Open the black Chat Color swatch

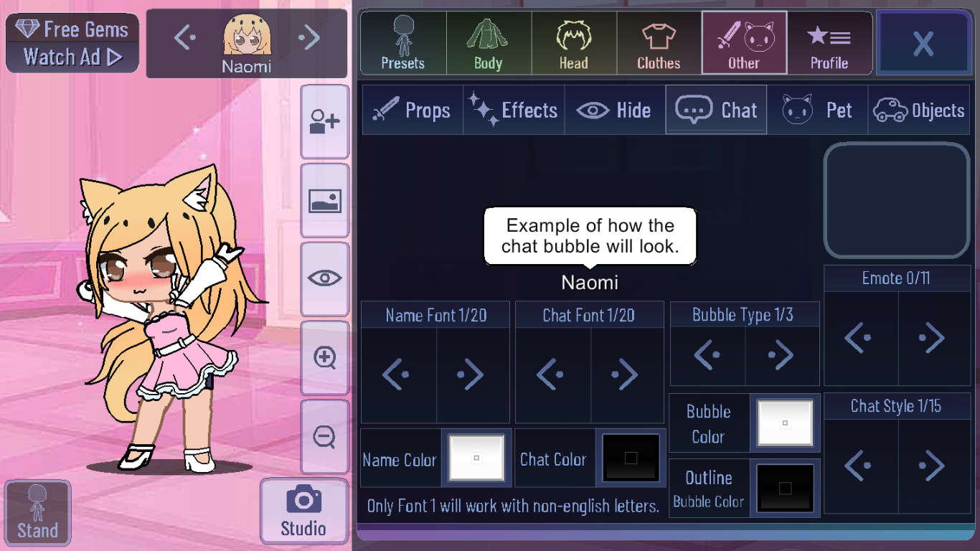pos(631,458)
